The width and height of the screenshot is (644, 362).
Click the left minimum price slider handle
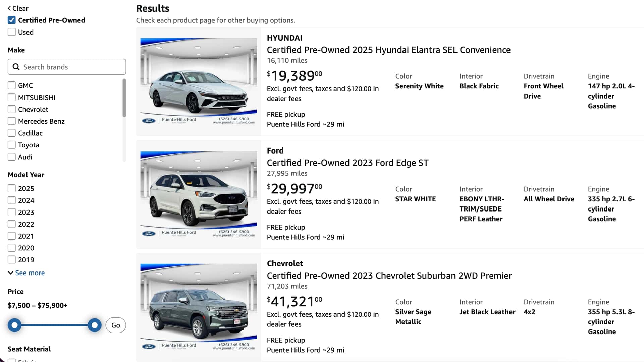tap(14, 325)
